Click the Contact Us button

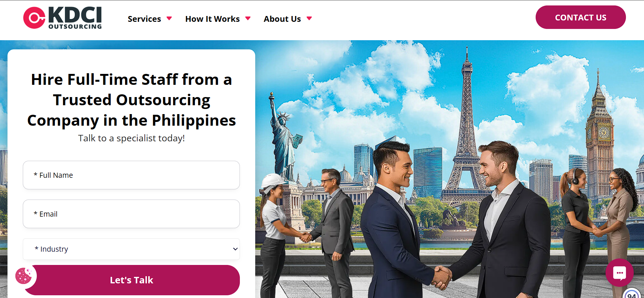581,17
